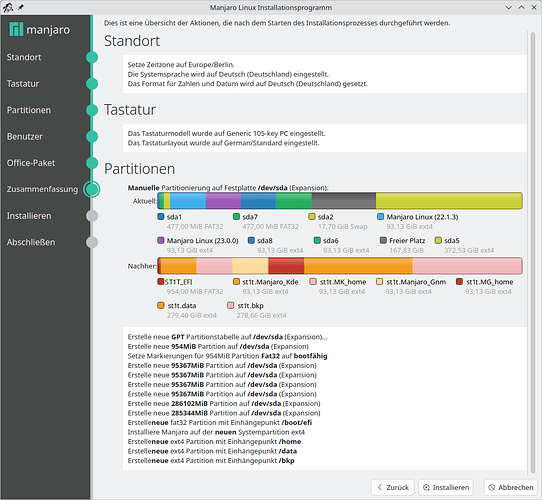Select the Tastatur step in sidebar
This screenshot has width=542, height=500.
[x=23, y=84]
